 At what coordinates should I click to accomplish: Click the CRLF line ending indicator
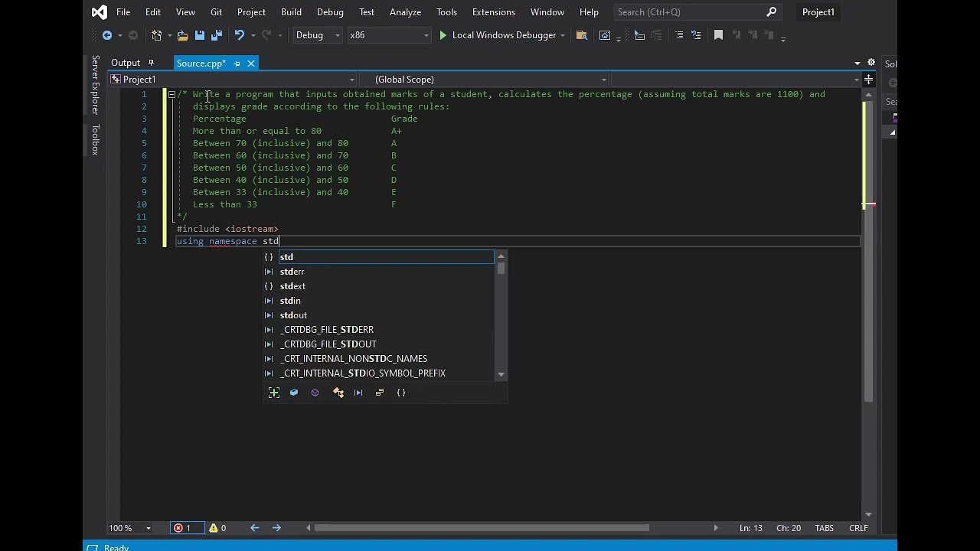858,528
